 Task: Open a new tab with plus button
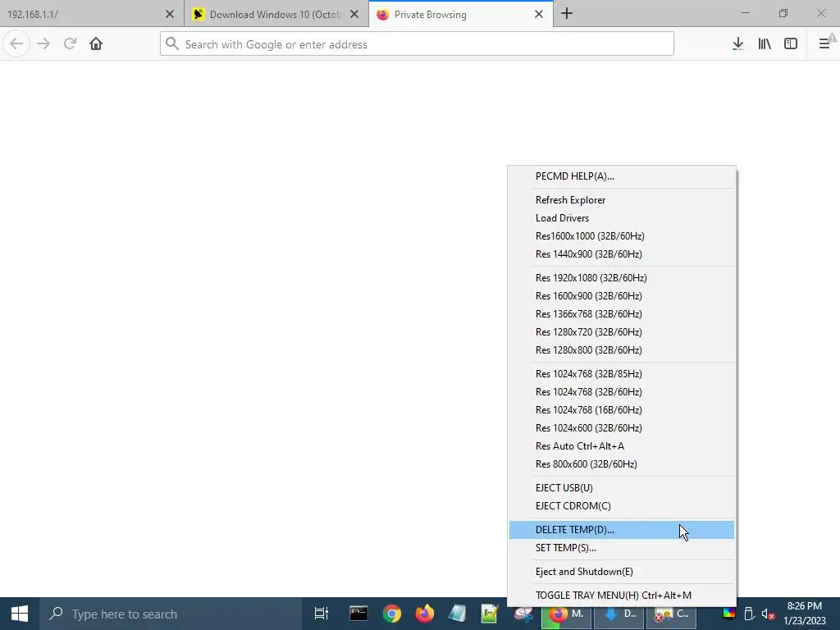pos(567,14)
